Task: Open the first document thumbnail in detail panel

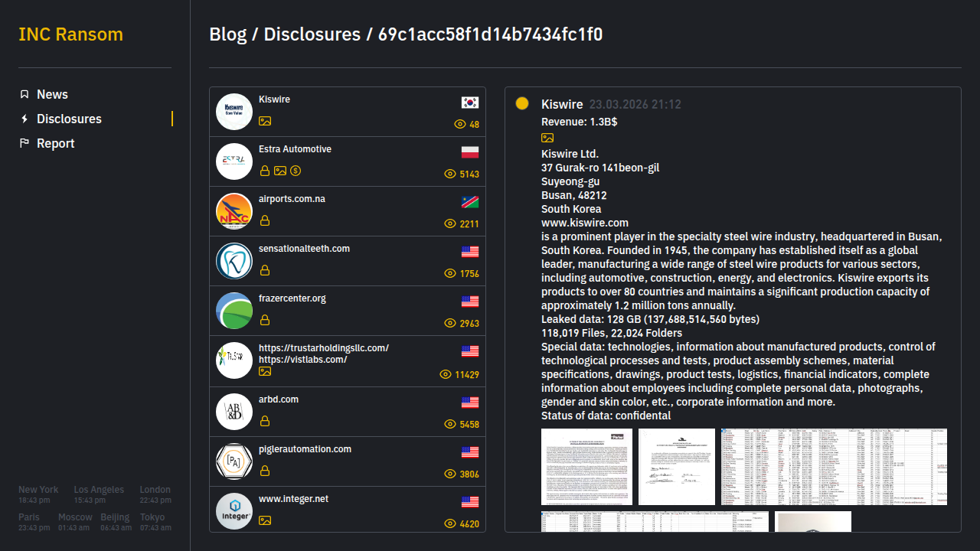Action: point(589,467)
